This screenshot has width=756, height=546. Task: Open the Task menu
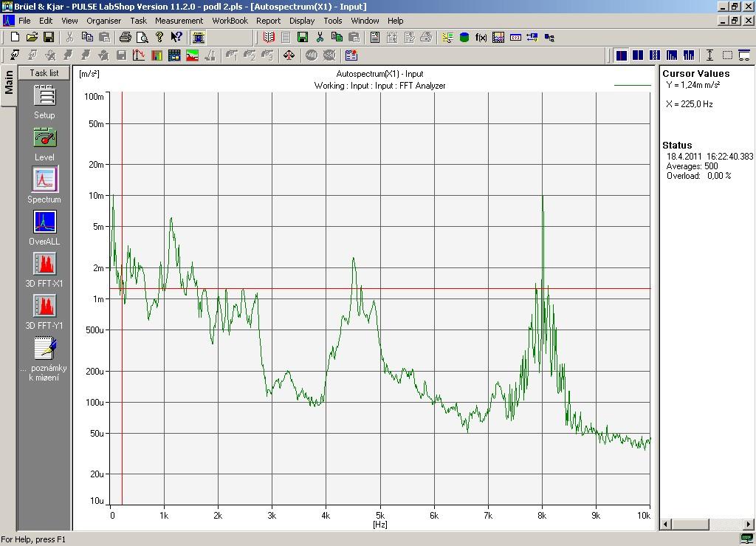click(138, 21)
